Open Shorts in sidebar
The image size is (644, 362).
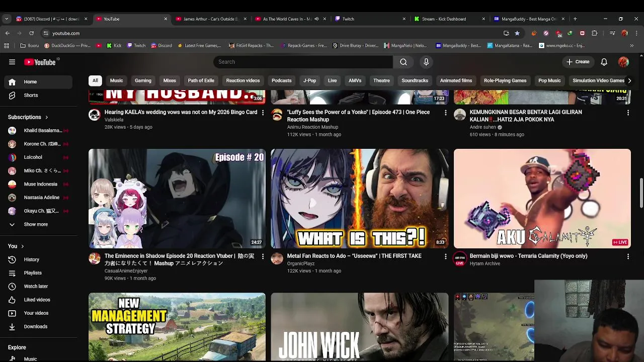point(39,95)
